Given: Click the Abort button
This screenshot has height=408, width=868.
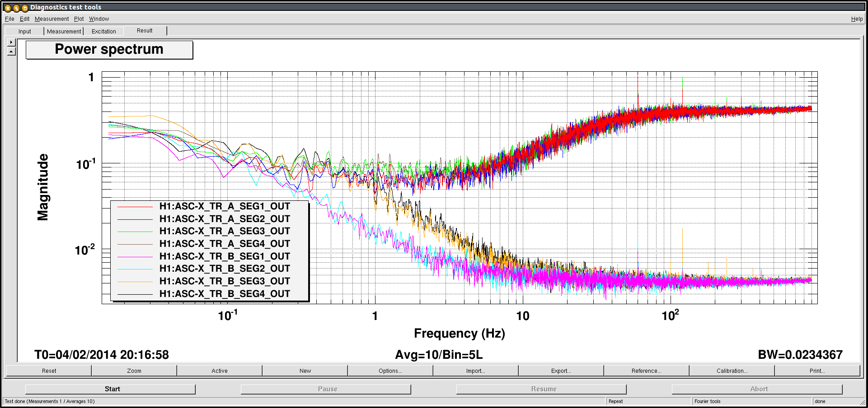Looking at the screenshot, I should tap(757, 389).
